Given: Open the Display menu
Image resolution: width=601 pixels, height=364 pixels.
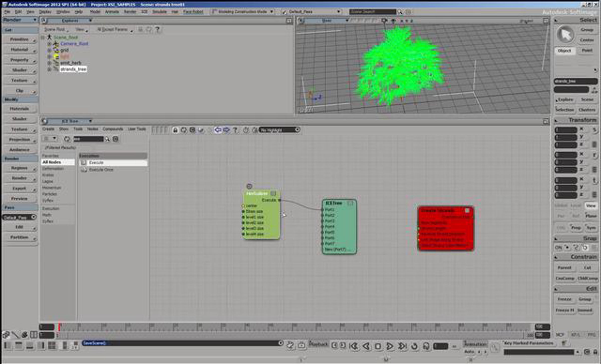Looking at the screenshot, I should (45, 12).
